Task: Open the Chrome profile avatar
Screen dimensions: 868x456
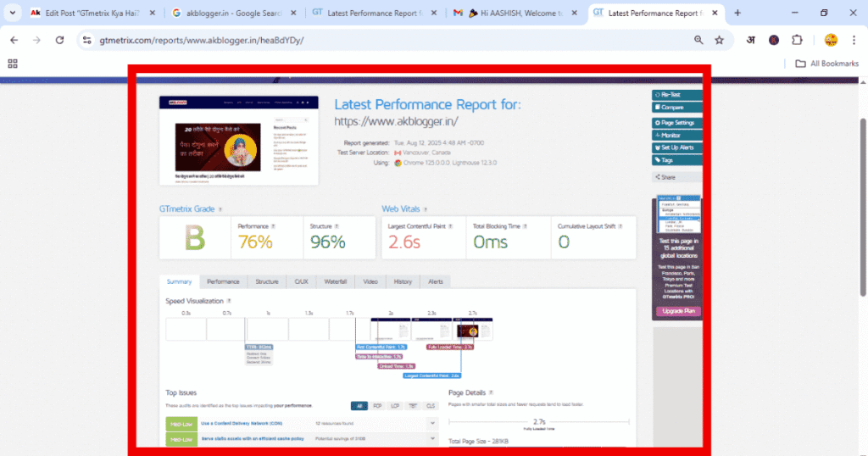Action: (x=831, y=40)
